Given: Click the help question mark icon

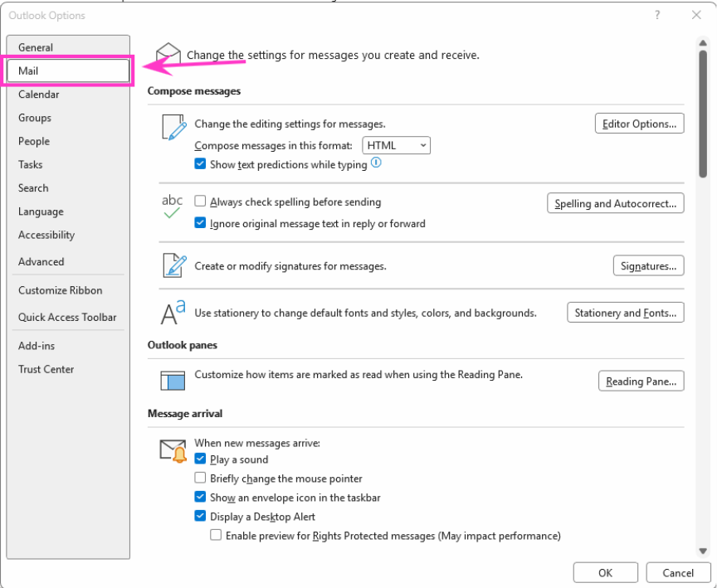Looking at the screenshot, I should pyautogui.click(x=657, y=15).
